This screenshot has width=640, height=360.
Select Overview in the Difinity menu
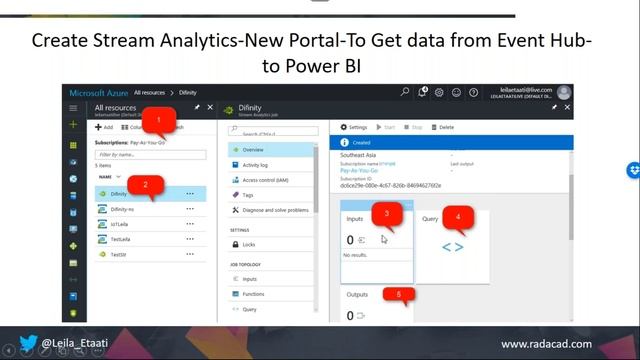click(x=271, y=150)
